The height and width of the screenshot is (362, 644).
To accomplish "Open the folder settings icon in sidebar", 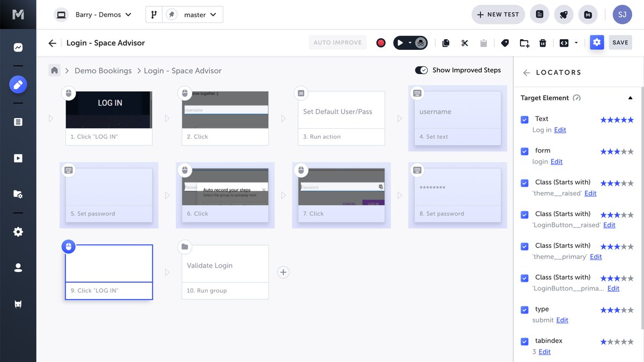I will [x=18, y=194].
